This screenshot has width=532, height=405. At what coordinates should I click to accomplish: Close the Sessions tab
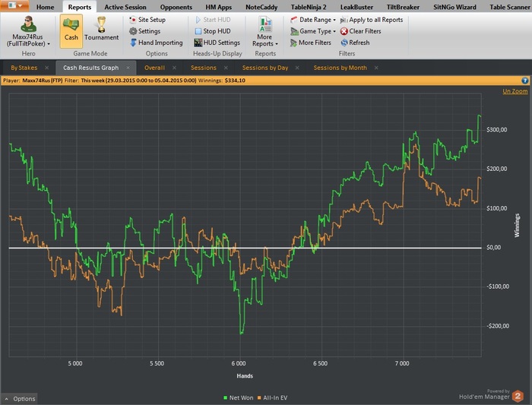(x=226, y=68)
